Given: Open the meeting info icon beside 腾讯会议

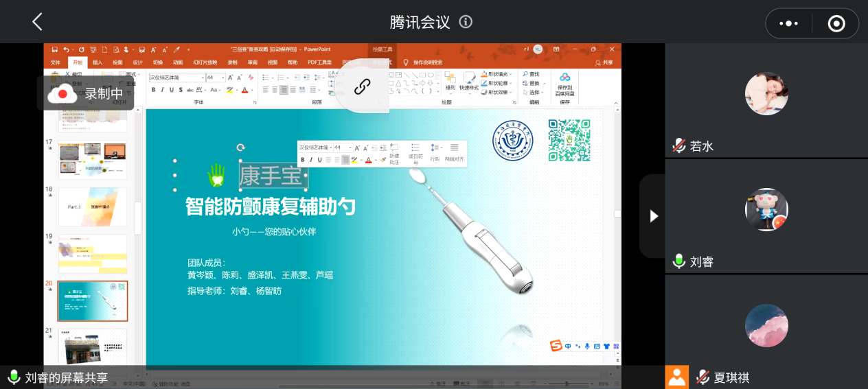Looking at the screenshot, I should (x=466, y=22).
